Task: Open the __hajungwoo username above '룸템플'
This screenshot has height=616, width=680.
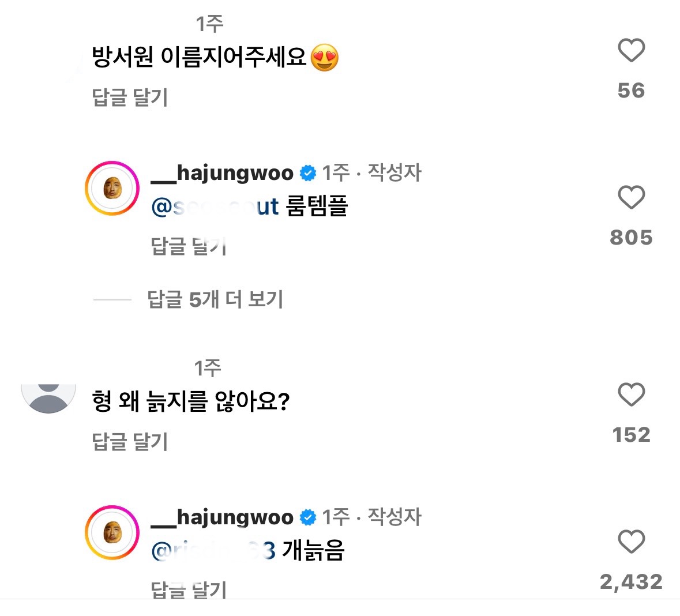Action: 222,172
